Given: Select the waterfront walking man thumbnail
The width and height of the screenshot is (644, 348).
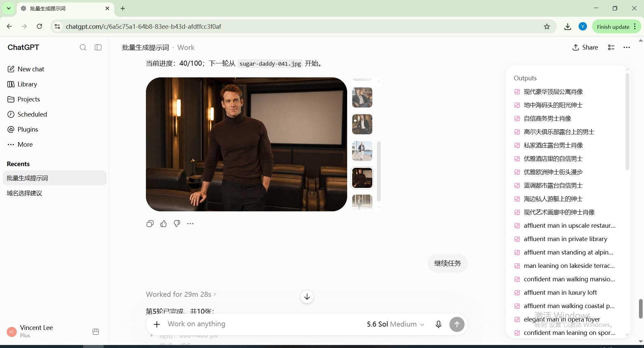Looking at the screenshot, I should pos(362,151).
